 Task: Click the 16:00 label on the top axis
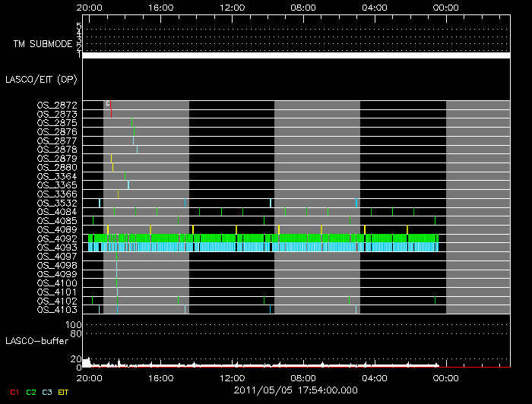161,8
